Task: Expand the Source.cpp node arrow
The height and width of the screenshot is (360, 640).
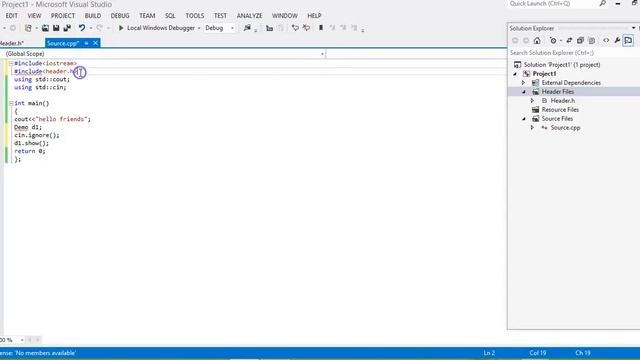Action: point(532,128)
